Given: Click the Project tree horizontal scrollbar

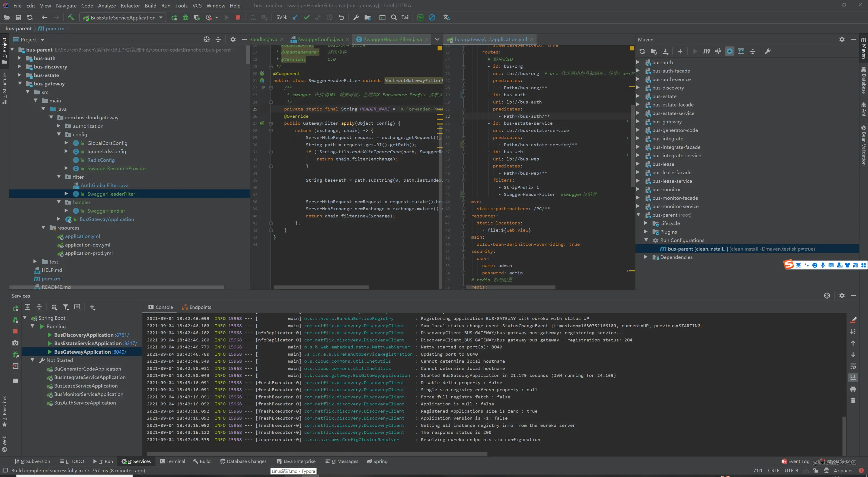Looking at the screenshot, I should click(x=117, y=287).
